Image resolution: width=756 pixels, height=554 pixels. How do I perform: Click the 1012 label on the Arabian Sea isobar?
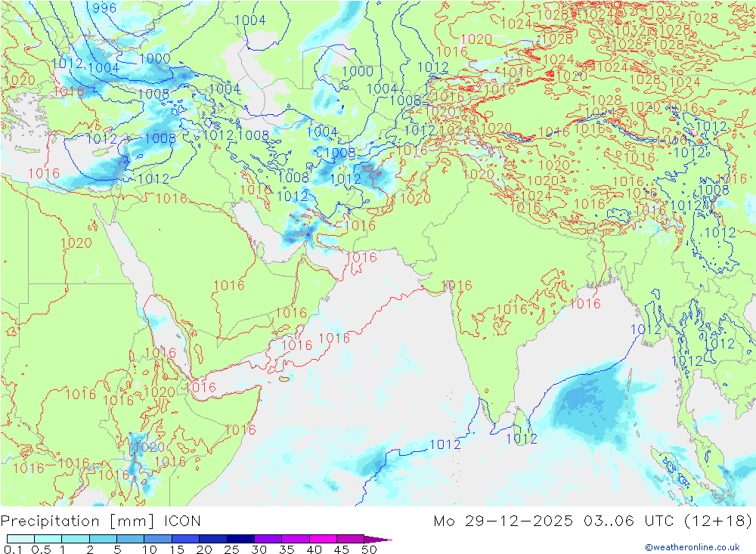445,444
